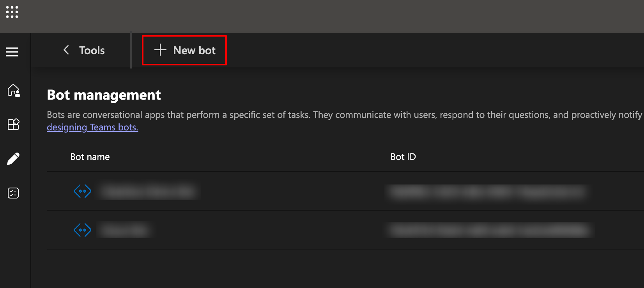This screenshot has width=644, height=288.
Task: Click the Bot management heading
Action: tap(104, 95)
